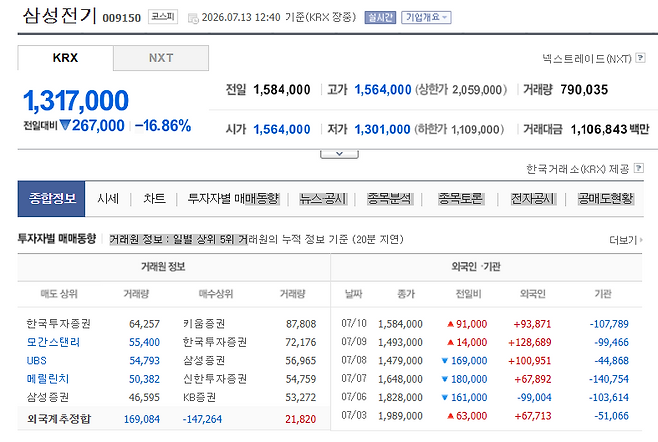Click the 넥스트레이드(NXT) help question icon
Viewport: 658px width, 442px height.
(x=640, y=58)
